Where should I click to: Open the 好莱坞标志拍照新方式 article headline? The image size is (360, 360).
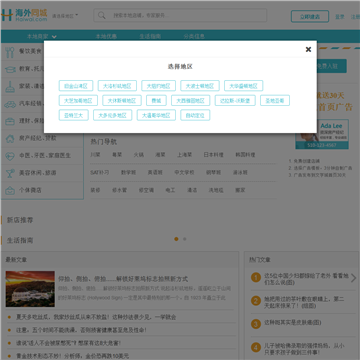[123, 279]
